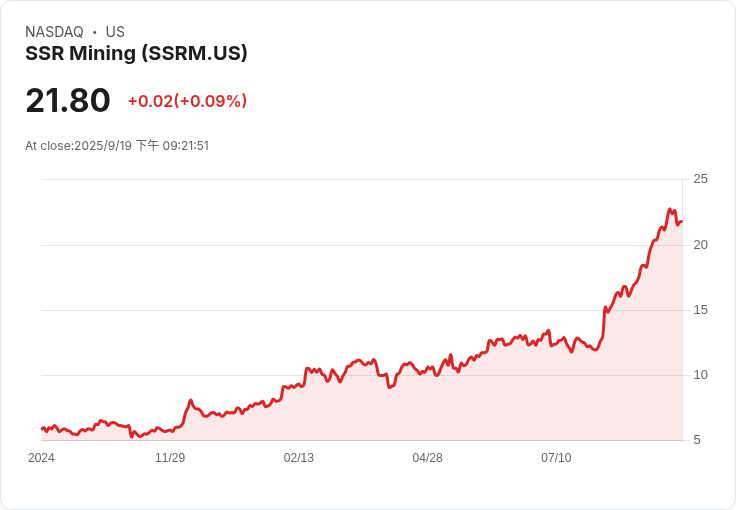Image resolution: width=736 pixels, height=510 pixels.
Task: Click the 15 value on the price axis
Action: (x=701, y=310)
